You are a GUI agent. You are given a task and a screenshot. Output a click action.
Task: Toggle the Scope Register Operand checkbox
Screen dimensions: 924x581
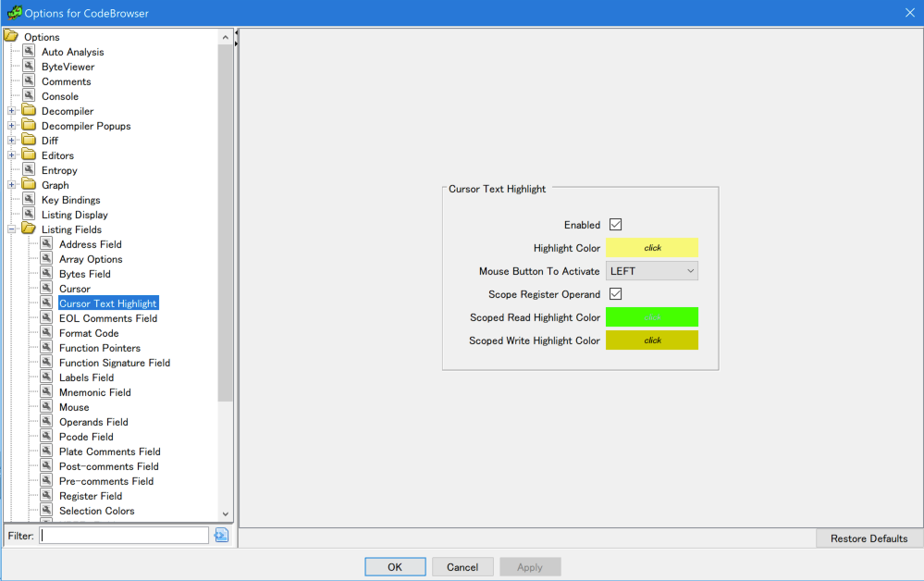click(615, 294)
